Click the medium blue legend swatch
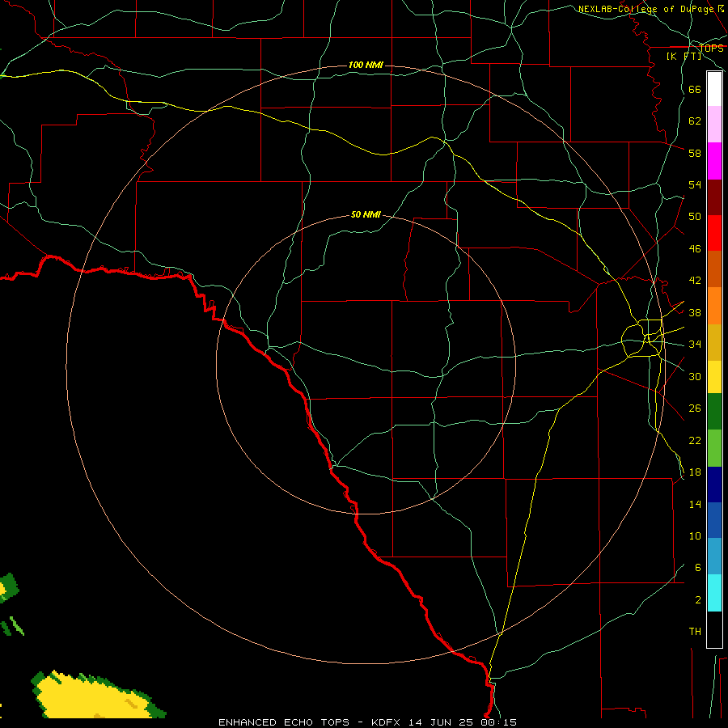This screenshot has width=728, height=728. click(714, 520)
